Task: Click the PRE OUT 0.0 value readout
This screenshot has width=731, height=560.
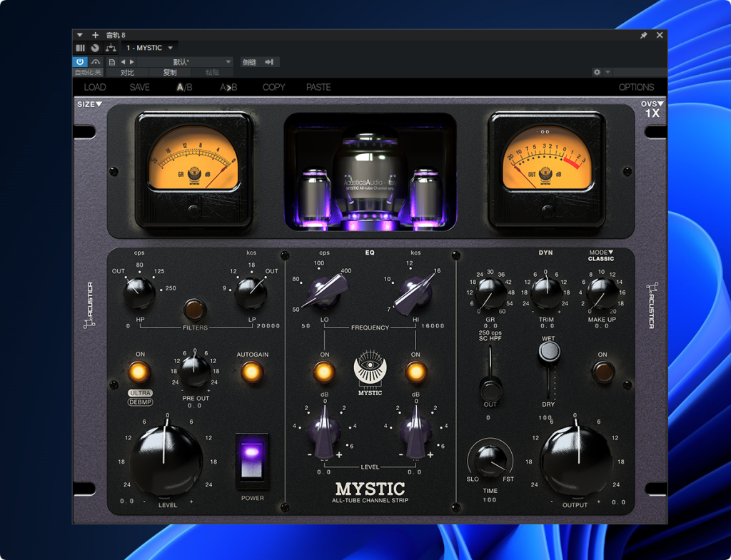Action: coord(195,406)
